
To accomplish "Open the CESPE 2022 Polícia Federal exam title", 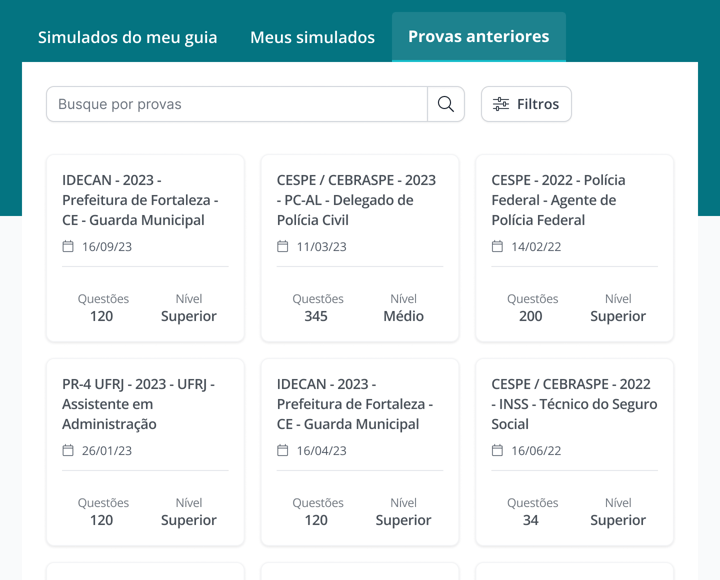I will [559, 200].
